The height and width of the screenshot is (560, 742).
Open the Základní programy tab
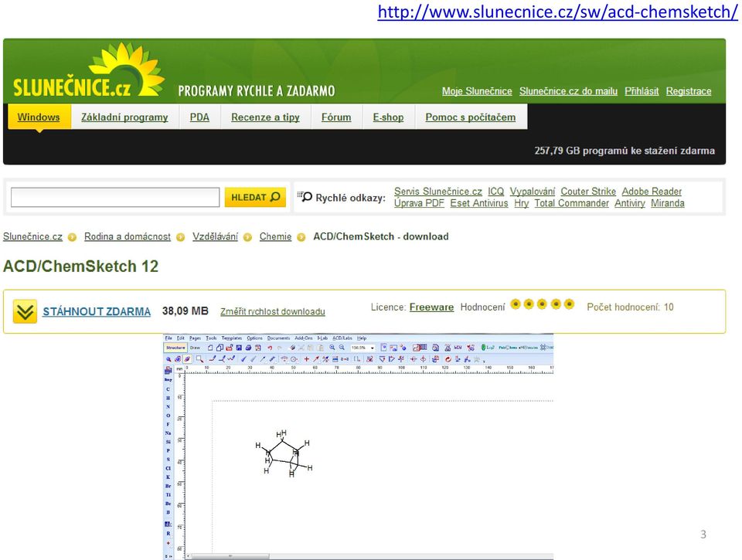124,117
